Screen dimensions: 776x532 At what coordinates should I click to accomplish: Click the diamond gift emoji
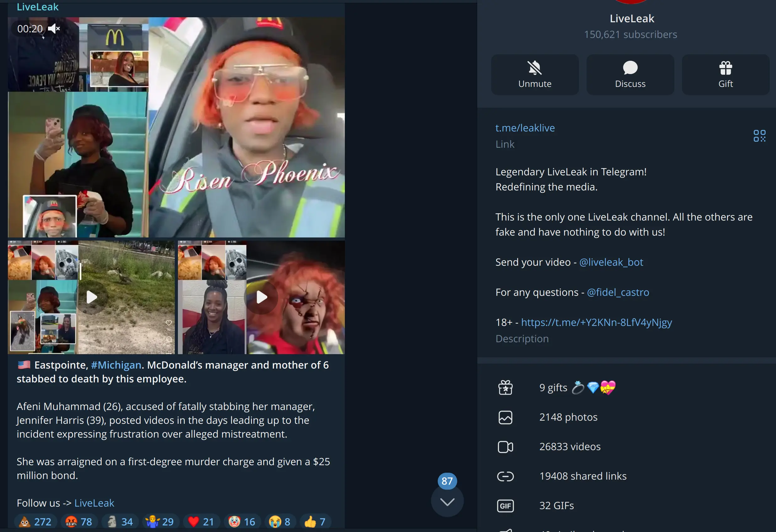(593, 387)
